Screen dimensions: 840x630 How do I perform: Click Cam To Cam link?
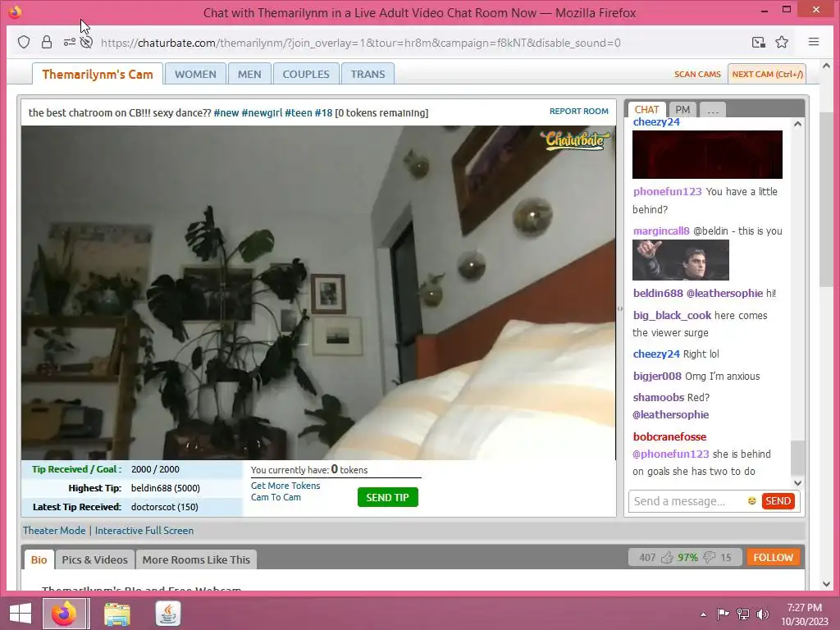[x=276, y=497]
